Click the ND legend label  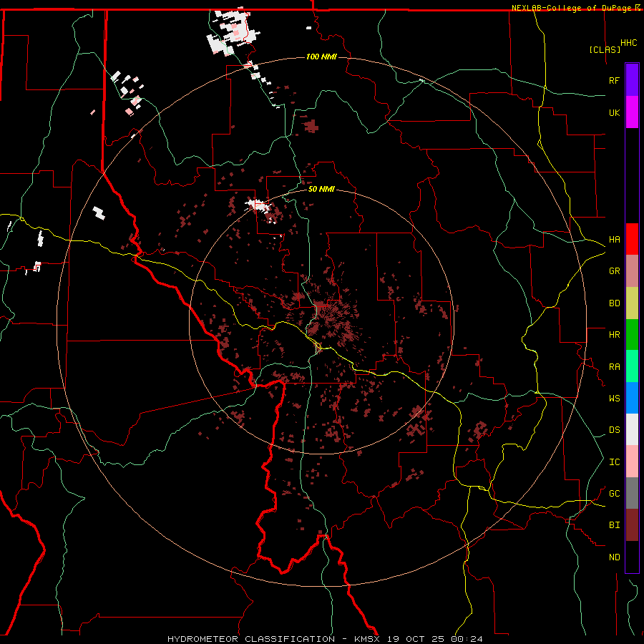point(614,557)
